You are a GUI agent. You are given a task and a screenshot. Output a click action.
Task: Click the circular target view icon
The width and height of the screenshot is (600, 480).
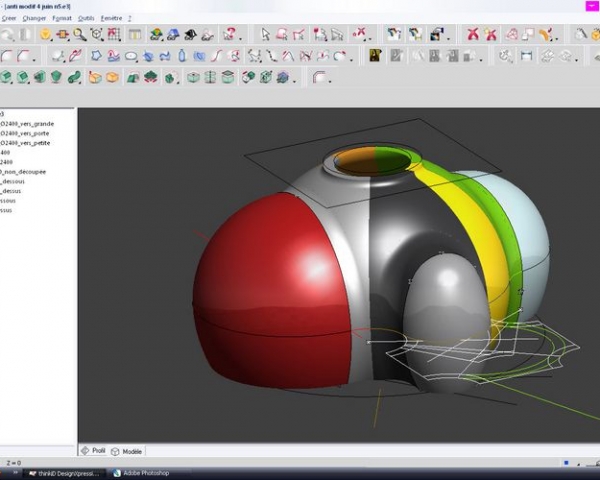(x=96, y=34)
